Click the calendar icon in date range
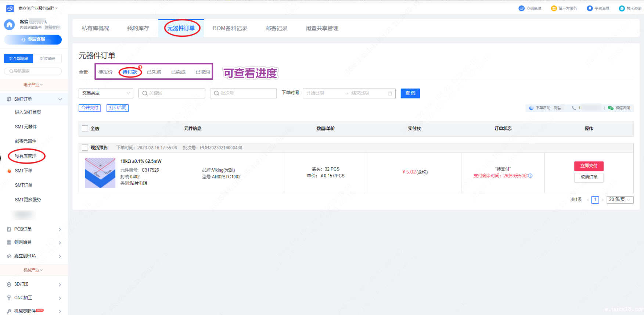 (390, 93)
